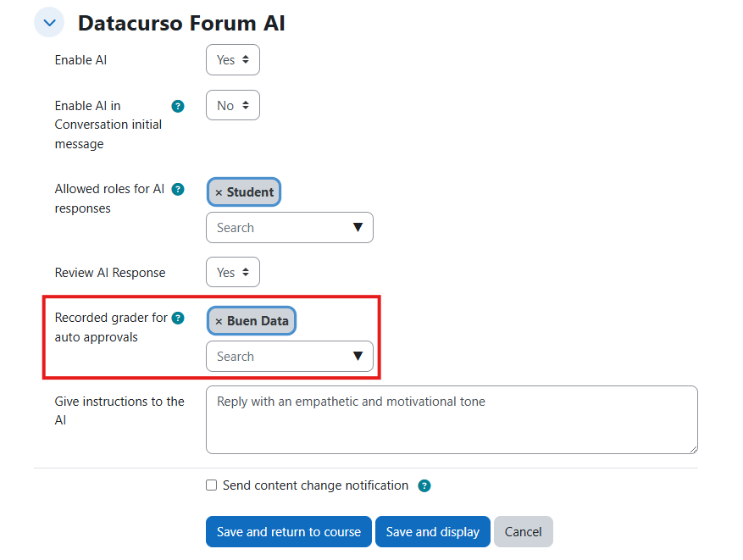This screenshot has width=743, height=560.
Task: Click the AI instructions text area
Action: point(452,420)
